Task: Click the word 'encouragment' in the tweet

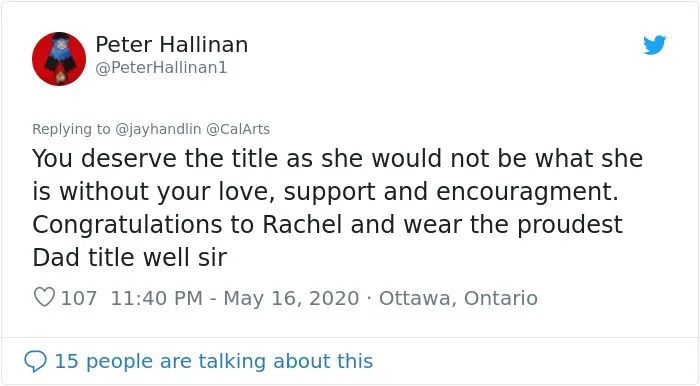Action: pos(527,191)
